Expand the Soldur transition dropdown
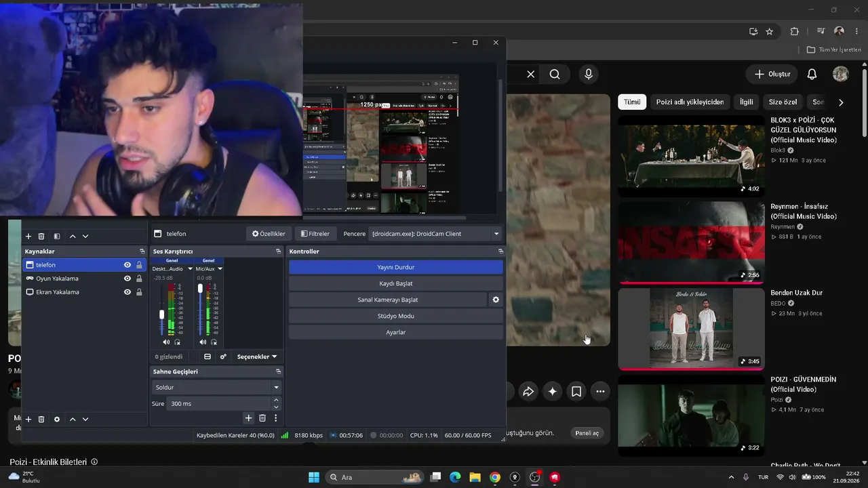This screenshot has height=488, width=868. click(216, 387)
